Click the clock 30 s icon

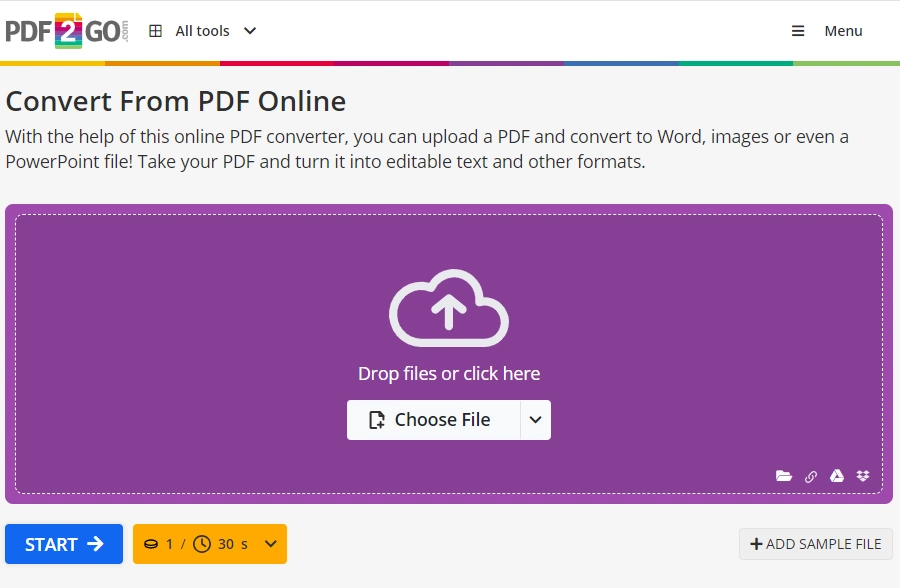(202, 544)
